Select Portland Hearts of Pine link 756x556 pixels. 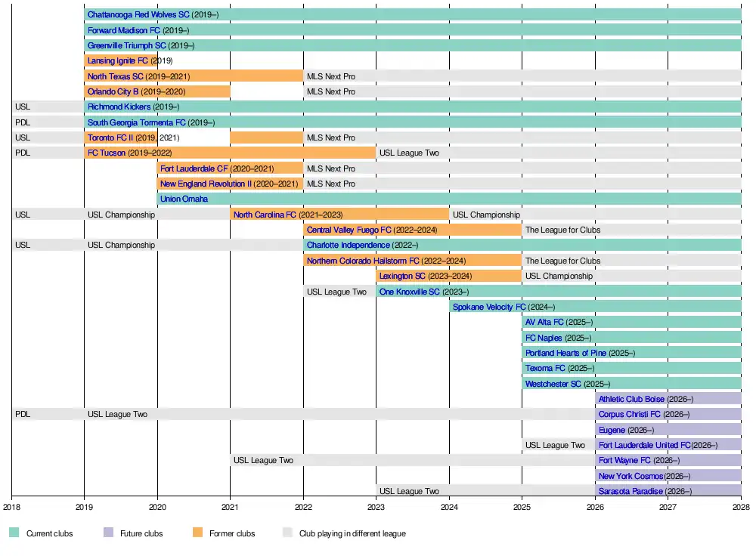click(565, 353)
